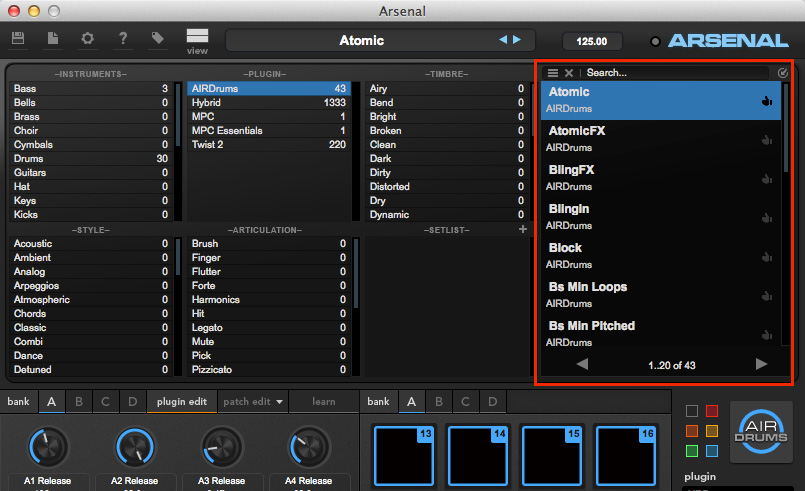Select Distorted in the Timbre list

(447, 186)
